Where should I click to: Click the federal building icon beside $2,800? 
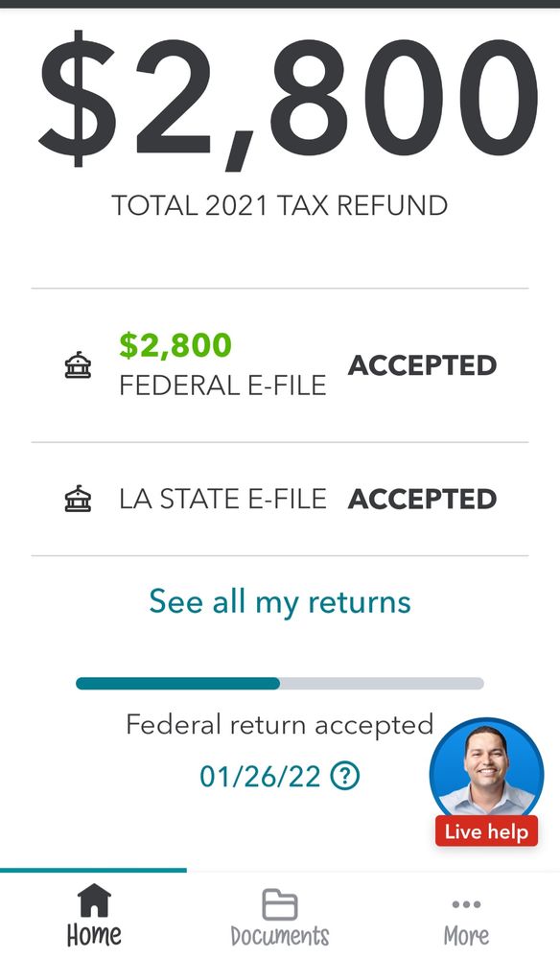(x=79, y=365)
